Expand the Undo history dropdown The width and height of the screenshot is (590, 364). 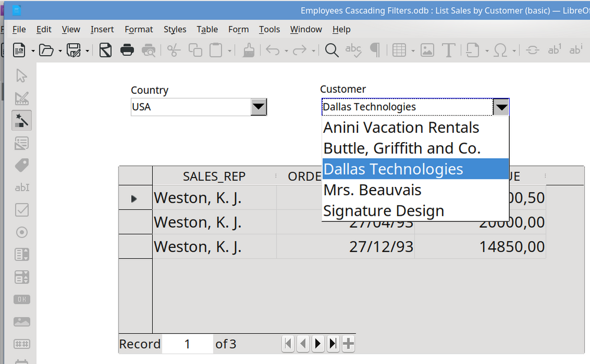[x=286, y=50]
